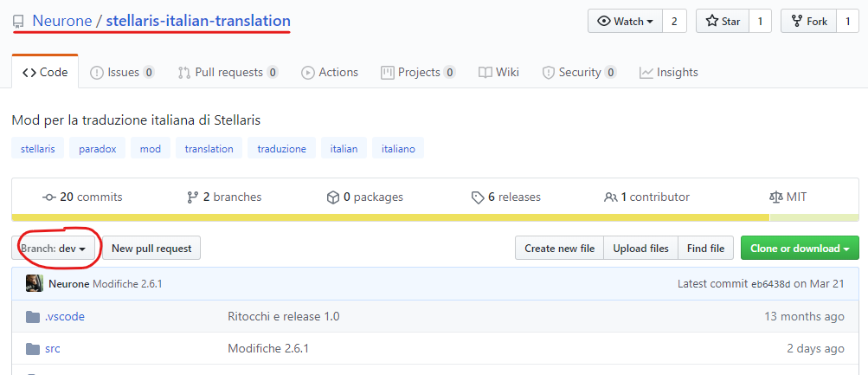The width and height of the screenshot is (868, 375).
Task: Open src commit message Modifiche 2.6.1
Action: pyautogui.click(x=268, y=348)
